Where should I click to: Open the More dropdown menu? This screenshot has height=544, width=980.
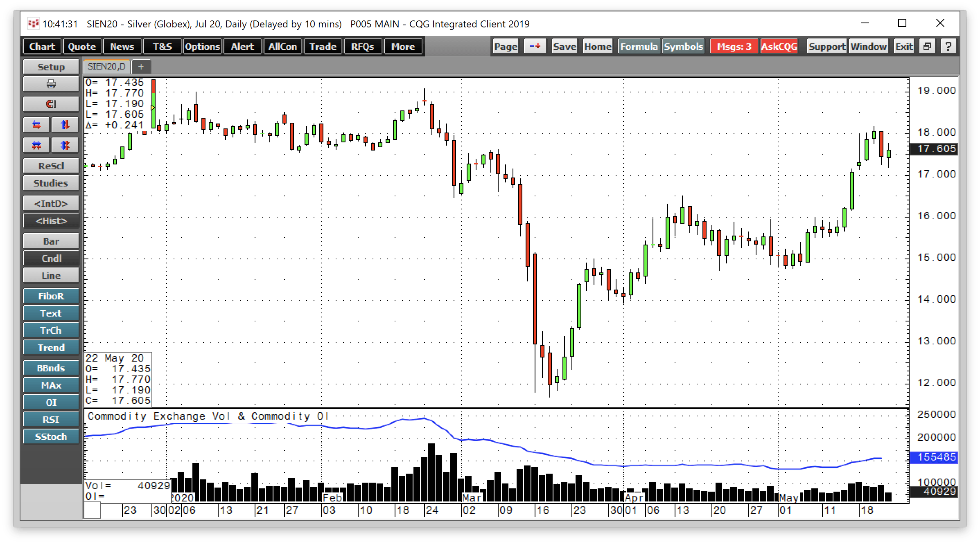point(403,46)
